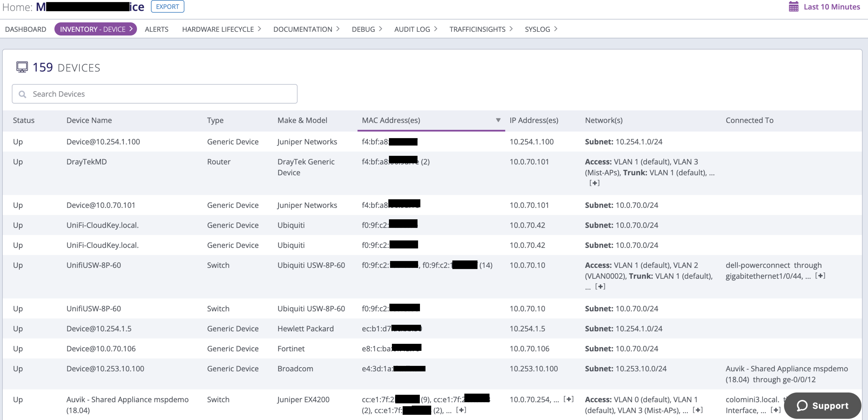Click the Support chat bubble icon
868x420 pixels.
[802, 405]
